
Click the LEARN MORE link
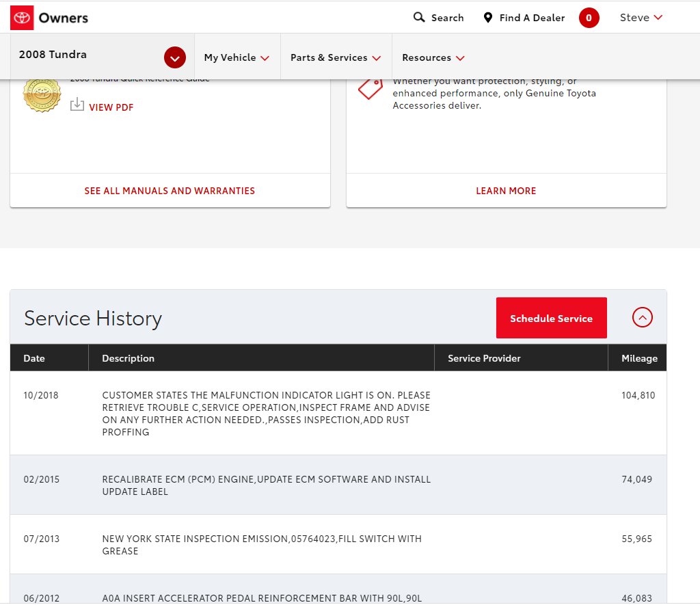[x=506, y=191]
